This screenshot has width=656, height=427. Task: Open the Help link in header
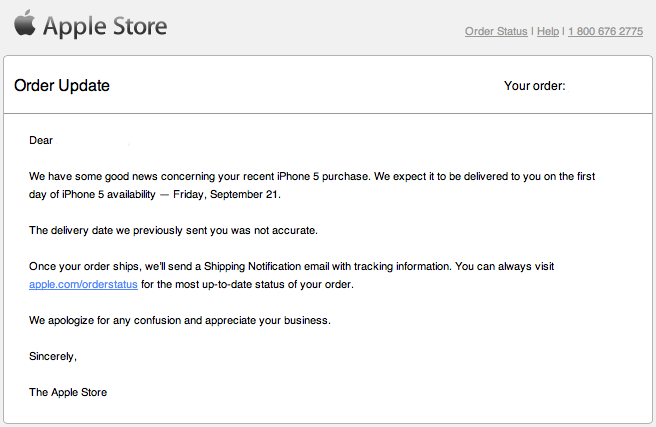[548, 31]
